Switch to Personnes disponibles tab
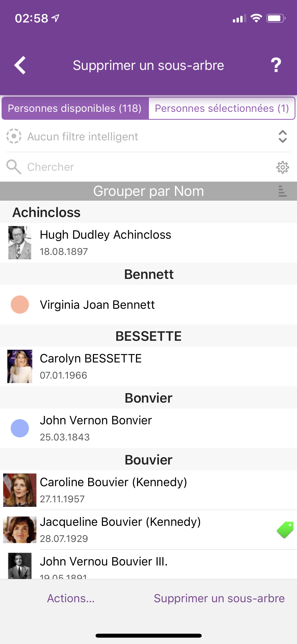 tap(75, 108)
